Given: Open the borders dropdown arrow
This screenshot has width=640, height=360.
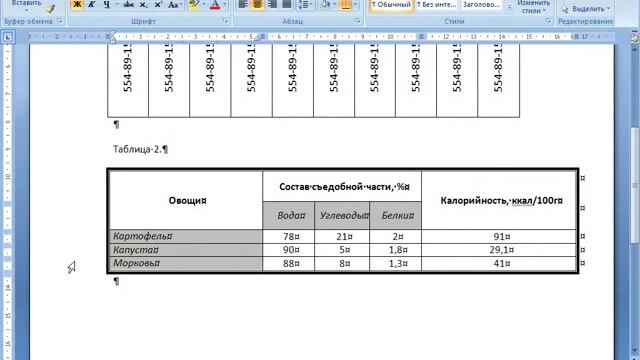Looking at the screenshot, I should point(355,4).
